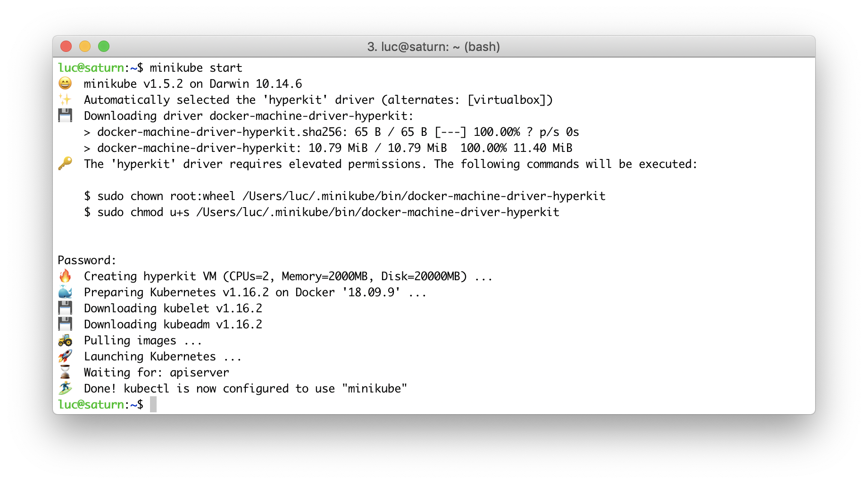Image resolution: width=868 pixels, height=484 pixels.
Task: Click the minikube start command text
Action: tap(196, 67)
